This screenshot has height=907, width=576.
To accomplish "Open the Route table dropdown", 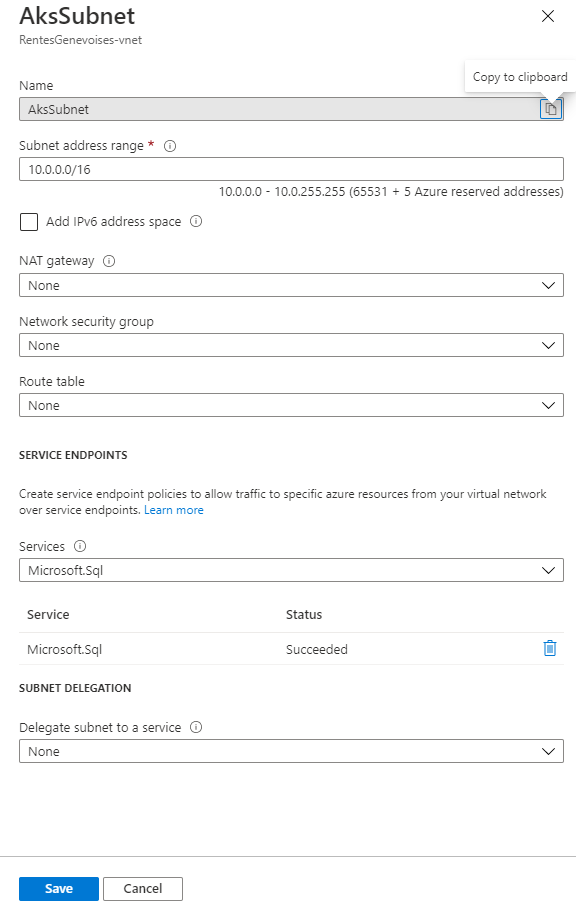I will tap(291, 405).
